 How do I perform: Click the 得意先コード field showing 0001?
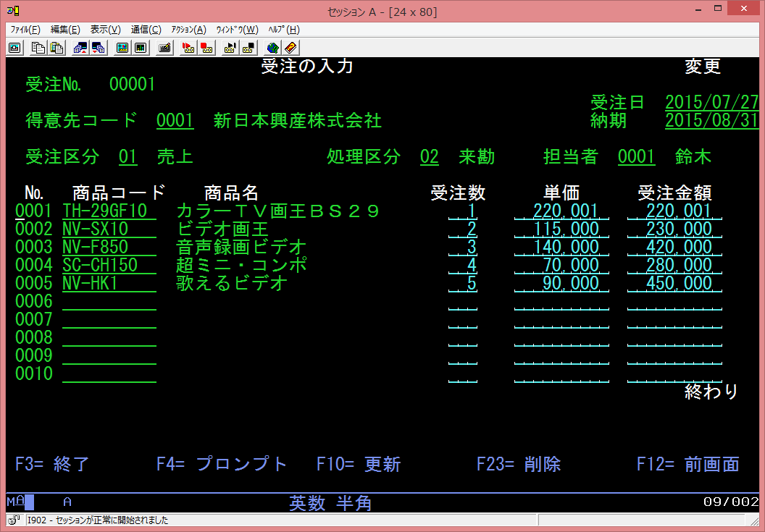(175, 120)
